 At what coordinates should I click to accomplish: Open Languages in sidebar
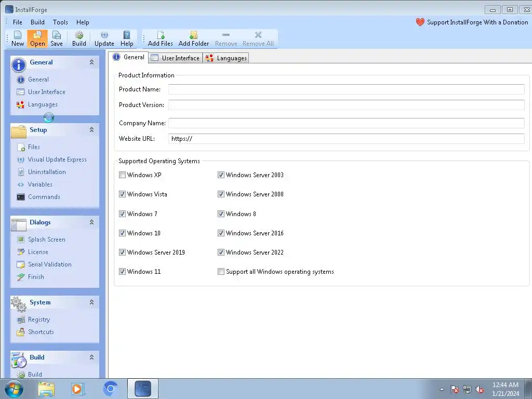click(37, 104)
